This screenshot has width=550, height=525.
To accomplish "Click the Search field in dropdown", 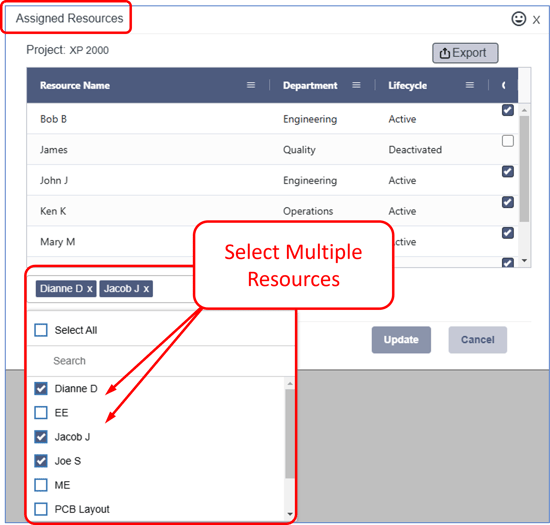I will 161,361.
